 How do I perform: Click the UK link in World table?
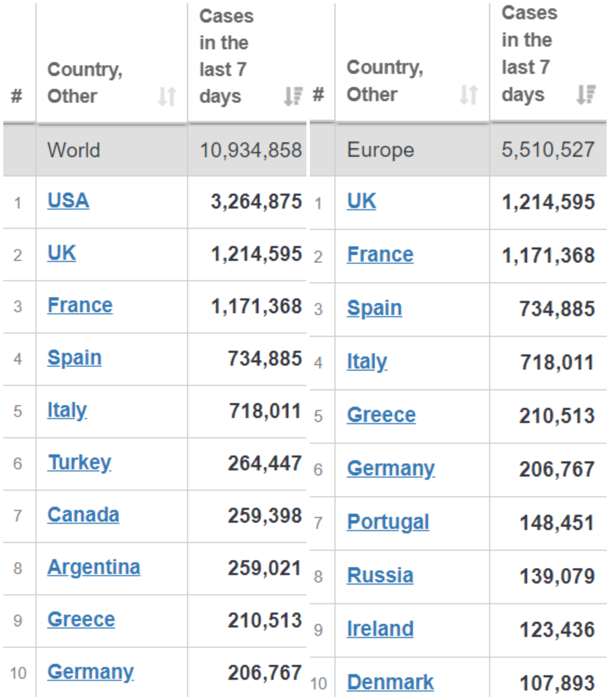[62, 253]
